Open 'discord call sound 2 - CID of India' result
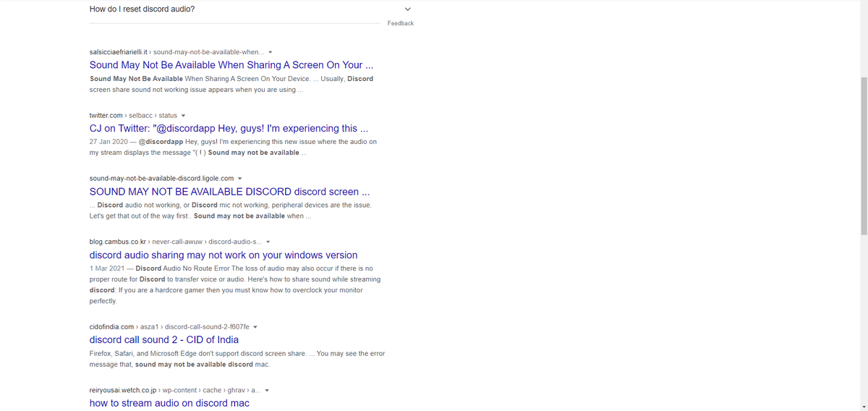This screenshot has height=411, width=868. click(164, 339)
